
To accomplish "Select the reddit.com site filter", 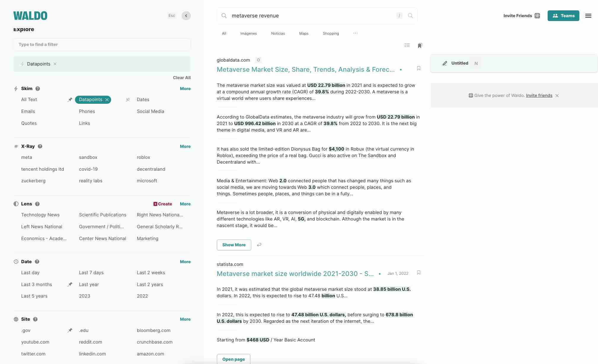I will (90, 342).
